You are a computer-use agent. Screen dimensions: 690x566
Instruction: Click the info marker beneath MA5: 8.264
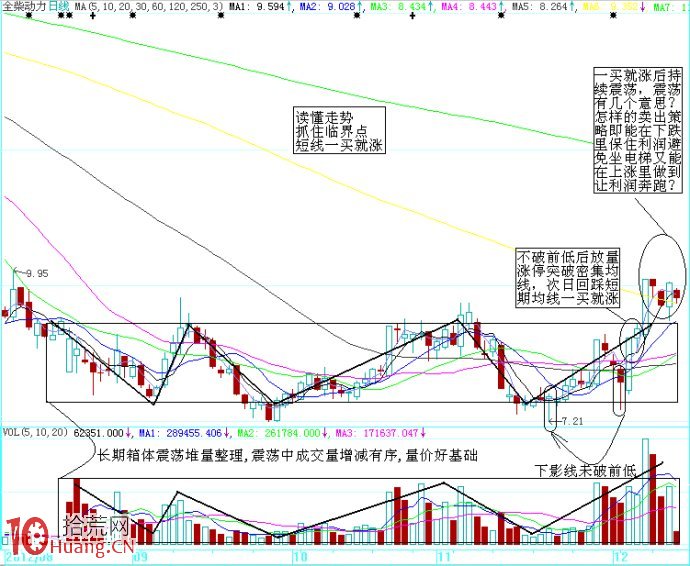(x=501, y=15)
